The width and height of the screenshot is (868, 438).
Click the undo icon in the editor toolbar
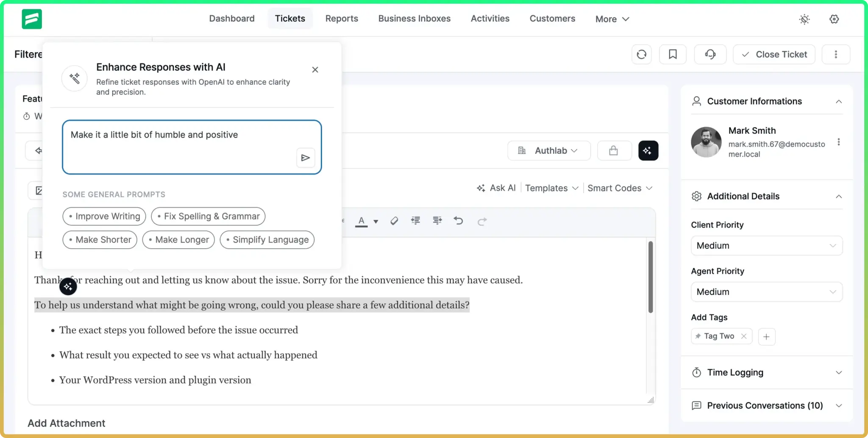tap(459, 221)
